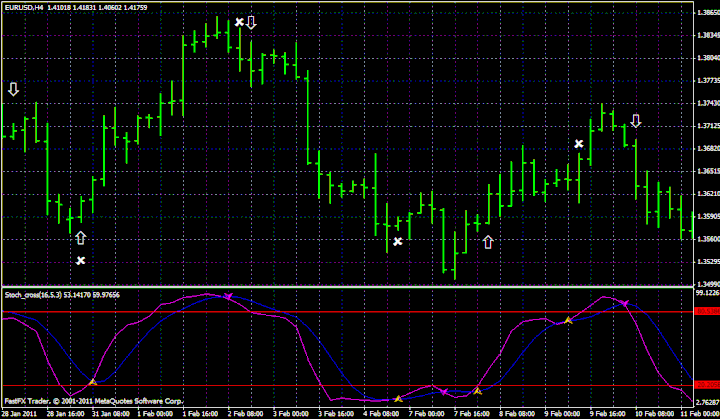Click the yellow stochastic cross marker near 7 Feb 16:00
The height and width of the screenshot is (419, 720).
(478, 391)
